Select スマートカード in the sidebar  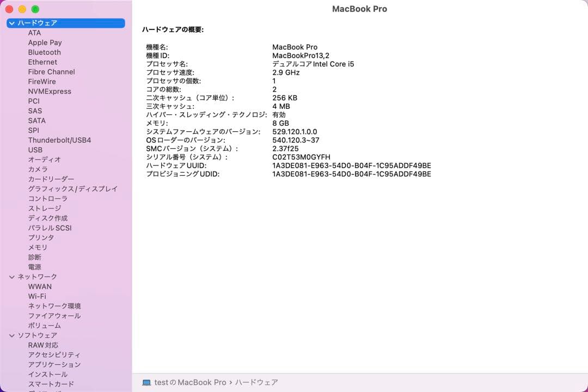coord(51,384)
